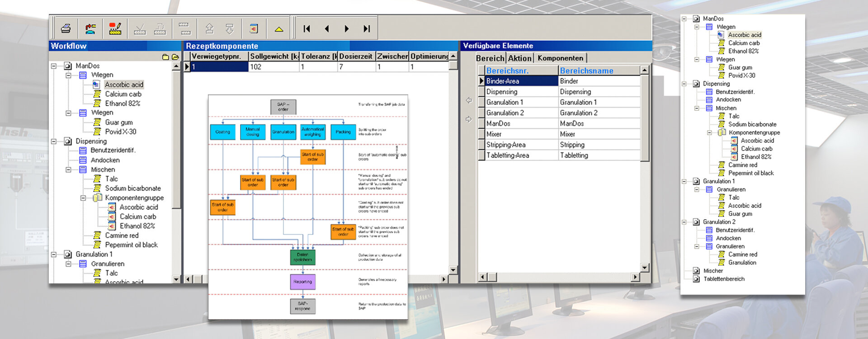Screen dimensions: 868x339
Task: Sort by the Bereichsnr. column header
Action: (522, 71)
